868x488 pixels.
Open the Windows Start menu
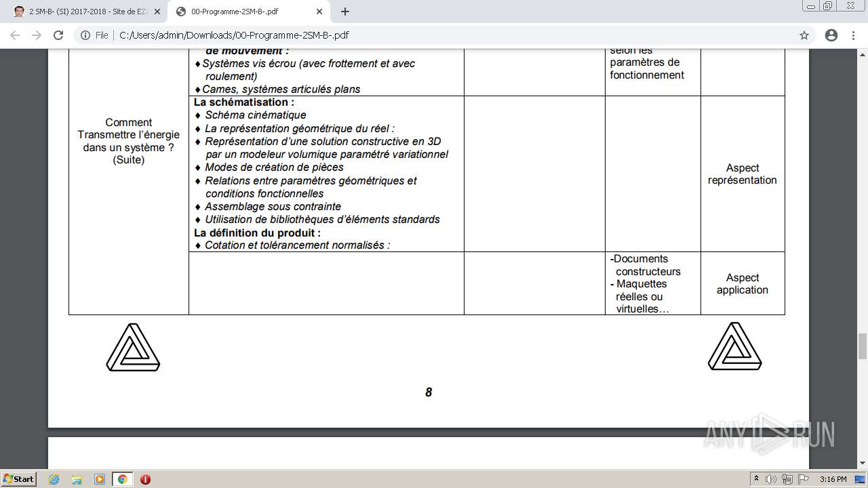coord(19,479)
